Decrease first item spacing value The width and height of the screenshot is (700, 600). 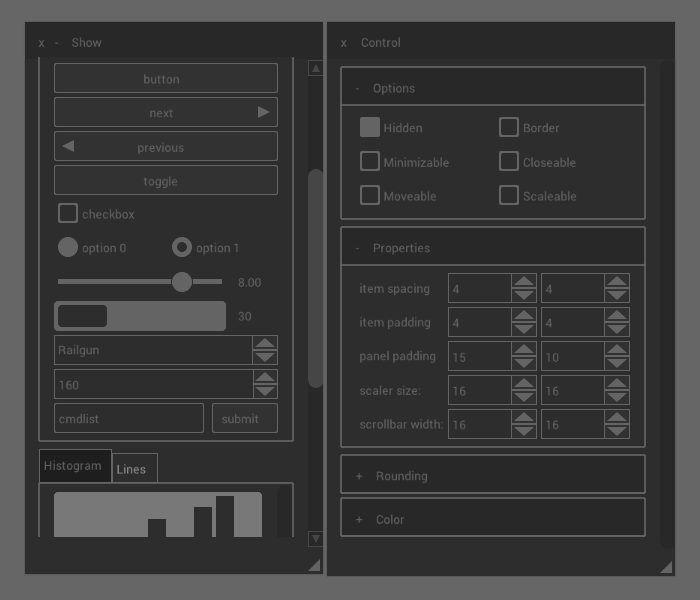(524, 296)
